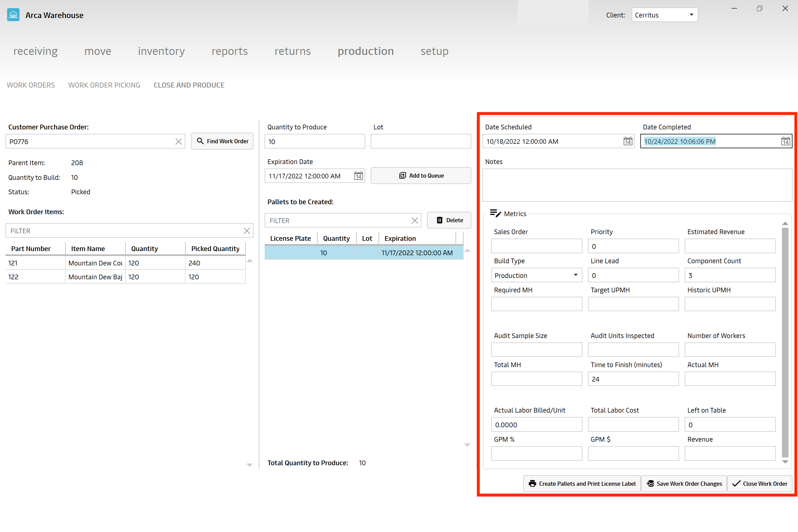Sort by Part Number column header
Image resolution: width=798 pixels, height=532 pixels.
point(35,249)
